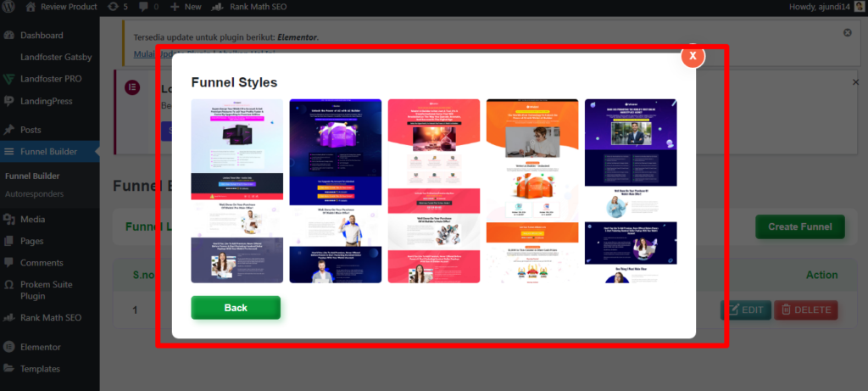This screenshot has width=868, height=391.
Task: Open Landfoster PRO menu item
Action: click(x=53, y=79)
